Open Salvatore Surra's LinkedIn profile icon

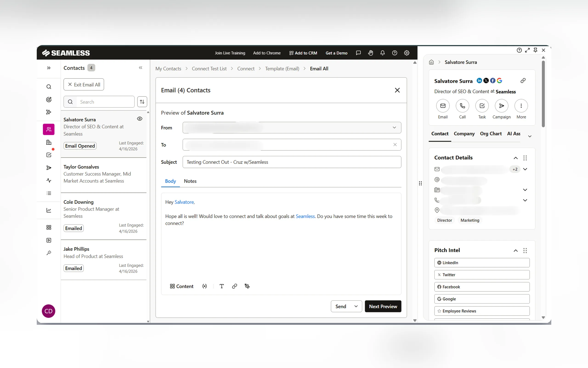point(479,80)
